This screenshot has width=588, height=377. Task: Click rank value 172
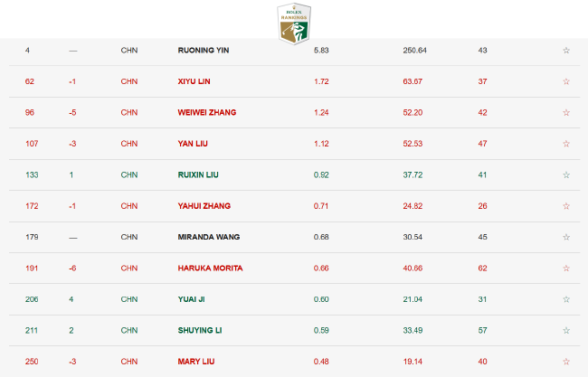click(32, 206)
